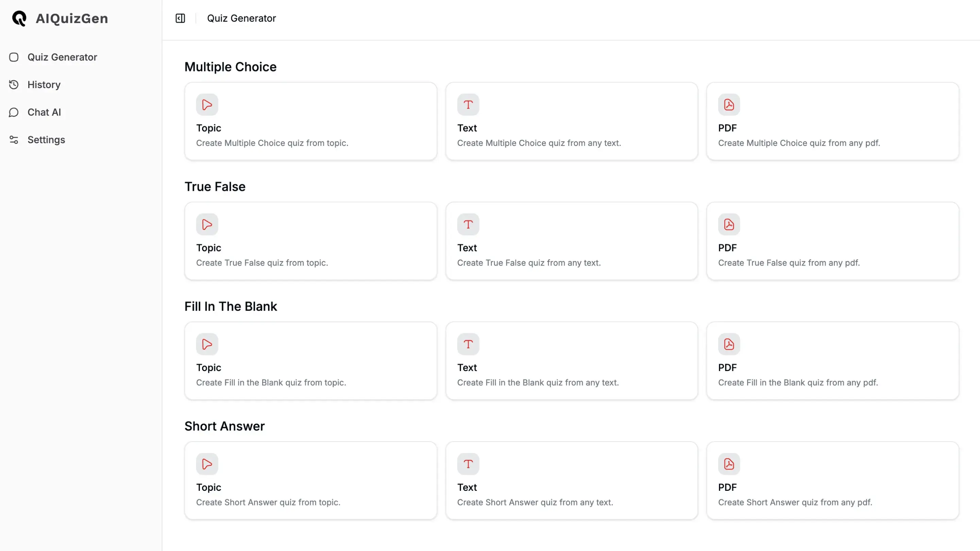Click Multiple Choice Topic icon
This screenshot has width=980, height=551.
click(207, 105)
